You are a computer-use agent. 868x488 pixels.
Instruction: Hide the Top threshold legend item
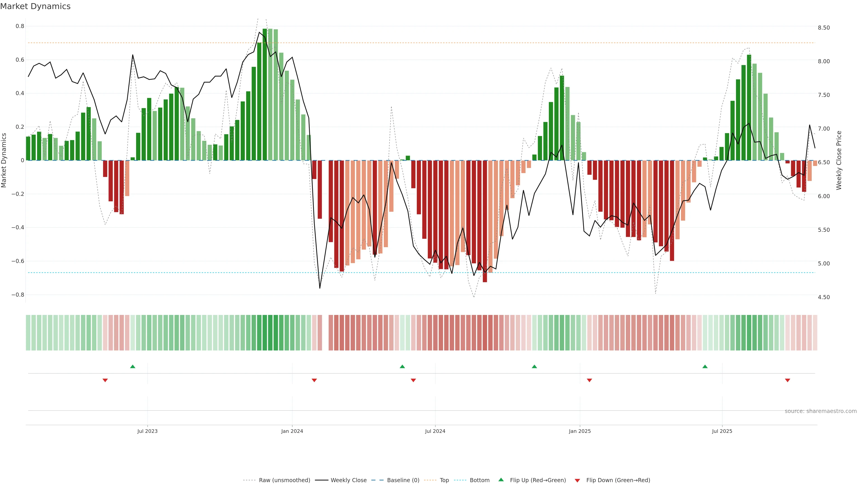click(x=444, y=480)
